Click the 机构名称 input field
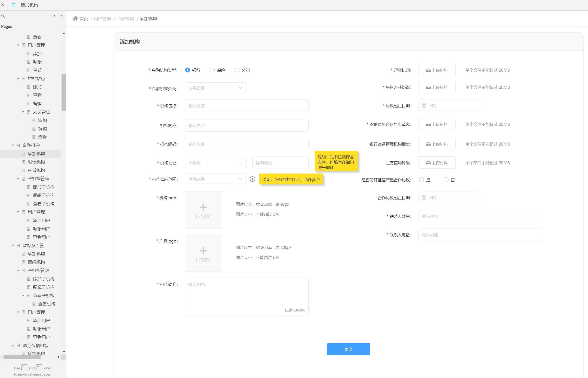 247,106
